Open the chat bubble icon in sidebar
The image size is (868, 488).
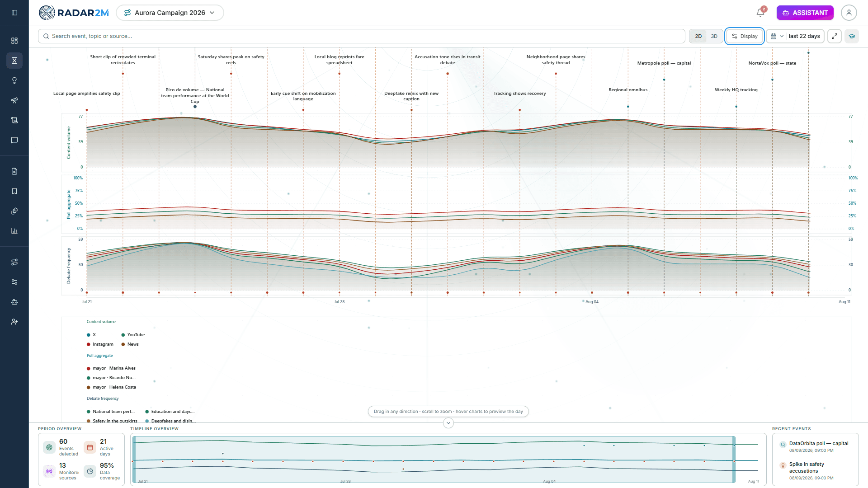click(14, 140)
